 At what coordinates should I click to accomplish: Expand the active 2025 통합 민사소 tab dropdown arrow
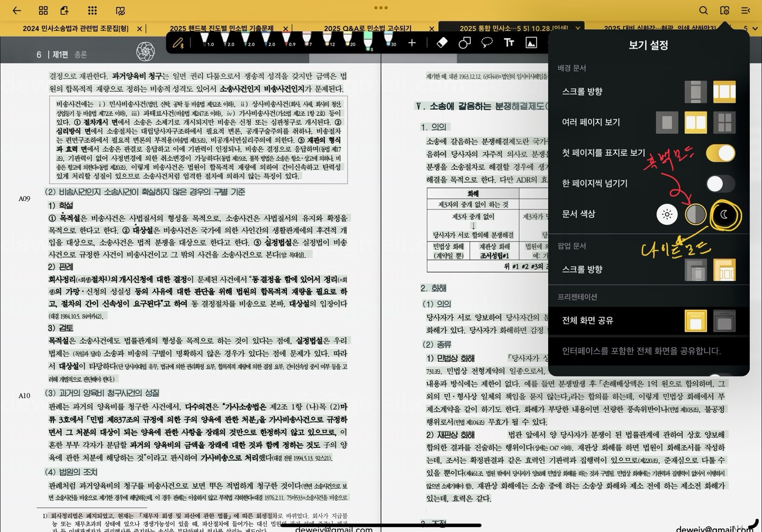[578, 29]
